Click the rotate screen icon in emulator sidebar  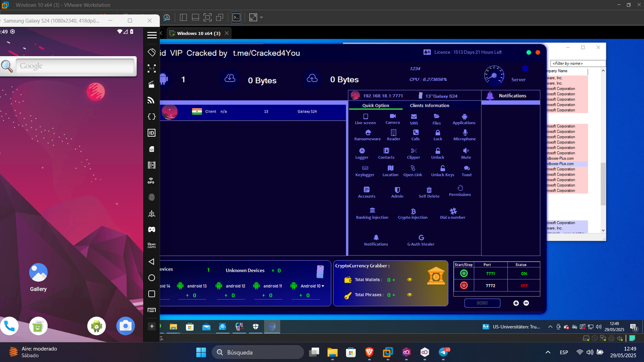click(x=151, y=52)
